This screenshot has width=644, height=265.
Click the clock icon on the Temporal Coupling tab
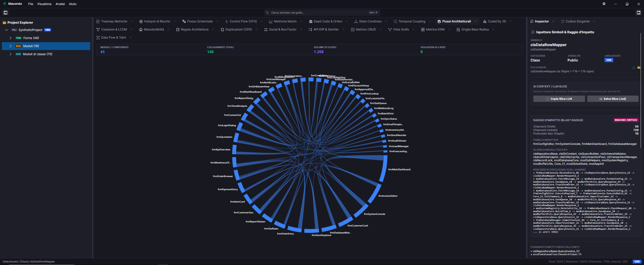click(x=395, y=22)
